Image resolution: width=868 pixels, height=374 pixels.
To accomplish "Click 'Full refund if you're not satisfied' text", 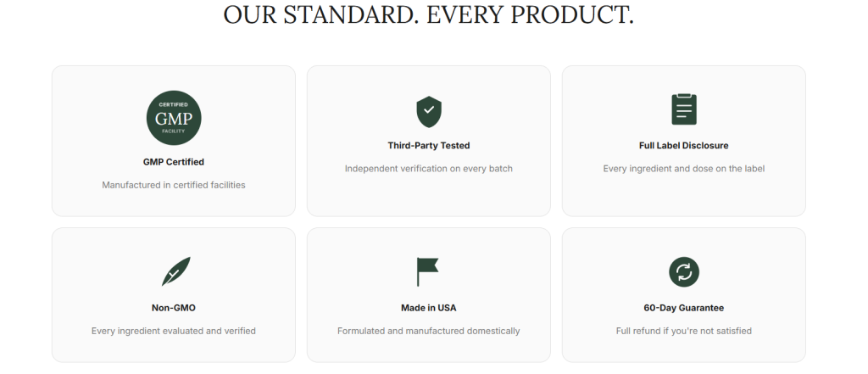I will (683, 331).
